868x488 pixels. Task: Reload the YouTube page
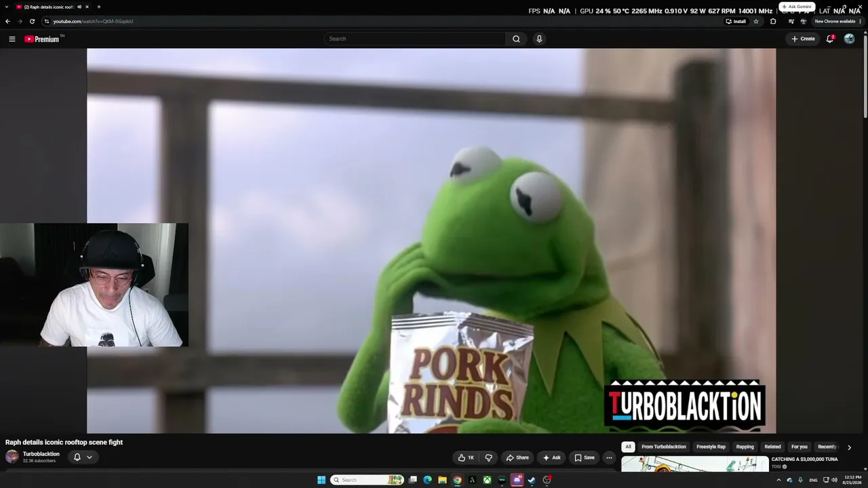(32, 21)
